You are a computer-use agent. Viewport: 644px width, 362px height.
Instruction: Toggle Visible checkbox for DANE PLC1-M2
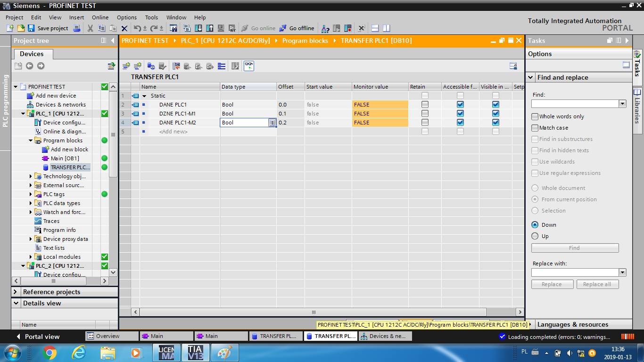pyautogui.click(x=495, y=123)
